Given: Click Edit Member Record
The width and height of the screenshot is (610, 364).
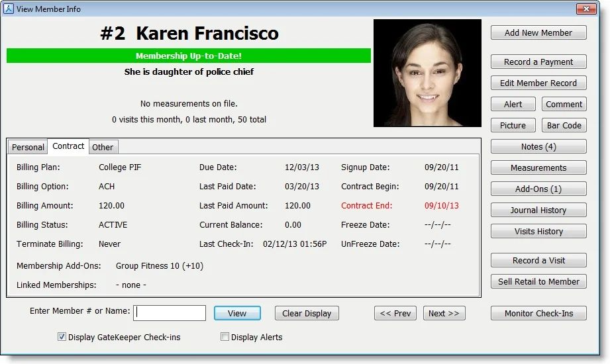Looking at the screenshot, I should 538,83.
